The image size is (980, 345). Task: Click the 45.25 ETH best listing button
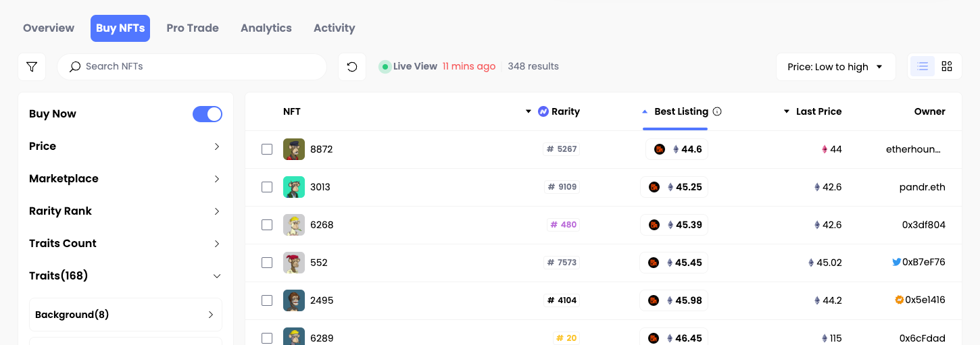674,187
